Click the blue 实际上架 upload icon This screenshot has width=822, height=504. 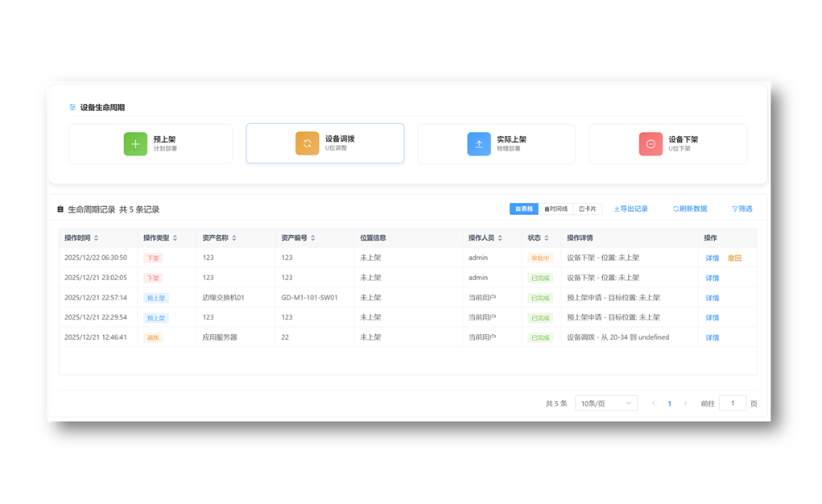pyautogui.click(x=479, y=144)
